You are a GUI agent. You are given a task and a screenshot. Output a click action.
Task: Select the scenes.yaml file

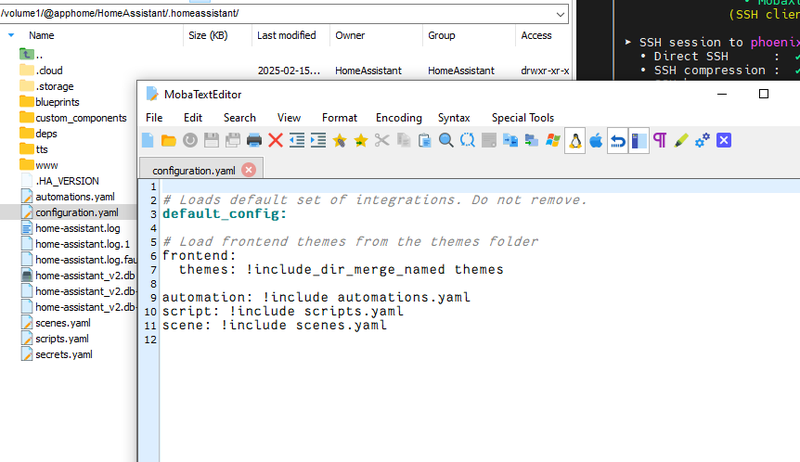click(x=56, y=323)
